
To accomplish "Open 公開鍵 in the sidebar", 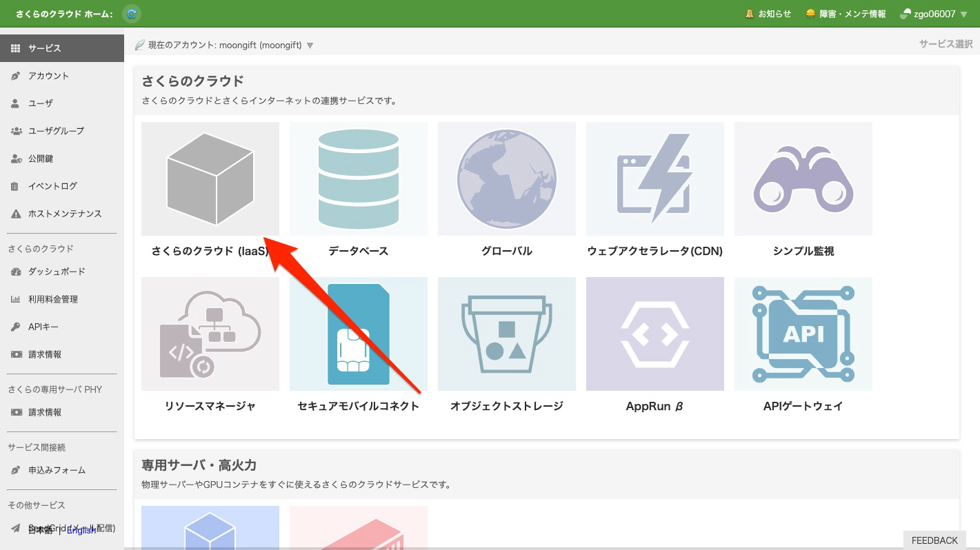I will (62, 159).
